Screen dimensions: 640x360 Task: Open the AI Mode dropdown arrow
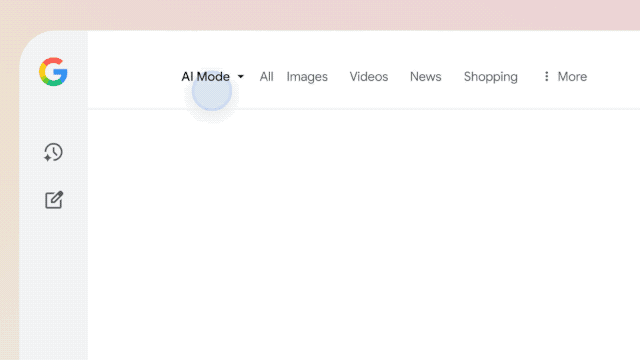(x=240, y=77)
